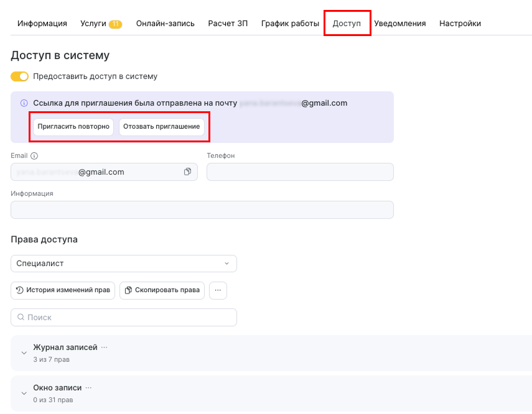Expand the Журнал записей permissions section
Image resolution: width=532 pixels, height=414 pixels.
[24, 353]
